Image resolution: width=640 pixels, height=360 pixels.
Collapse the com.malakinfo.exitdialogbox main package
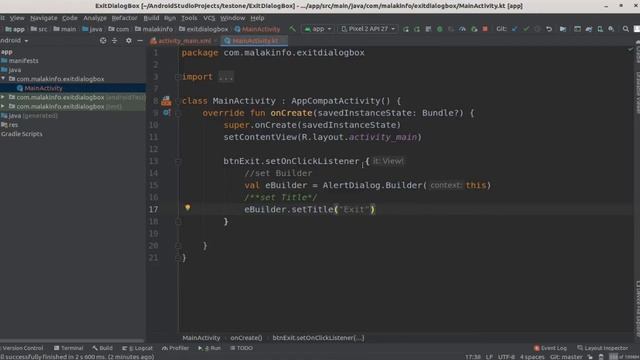3,78
